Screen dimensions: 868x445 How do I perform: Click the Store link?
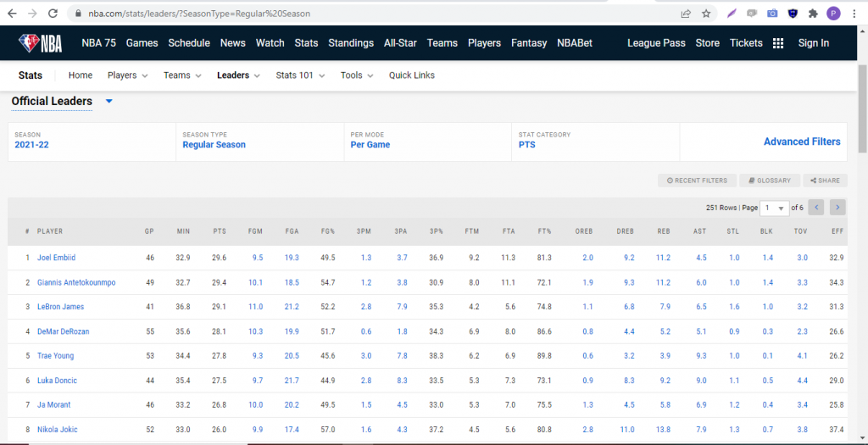pos(708,43)
